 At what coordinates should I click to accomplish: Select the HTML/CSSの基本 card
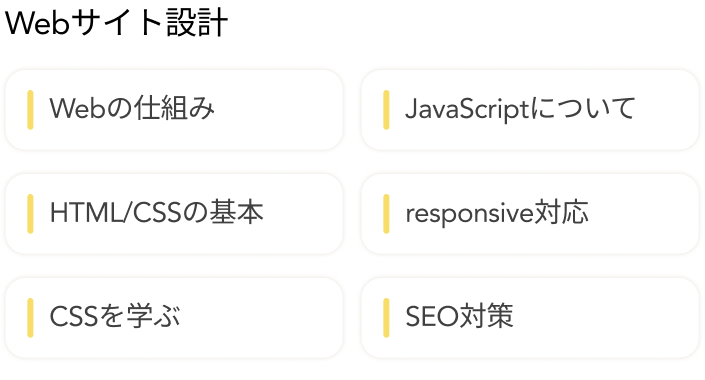click(x=174, y=214)
